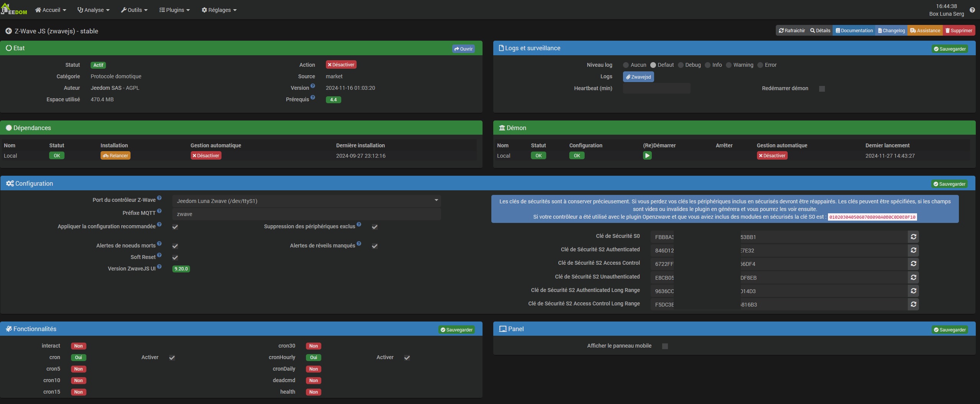Select the Debug log level
This screenshot has width=980, height=404.
click(681, 65)
